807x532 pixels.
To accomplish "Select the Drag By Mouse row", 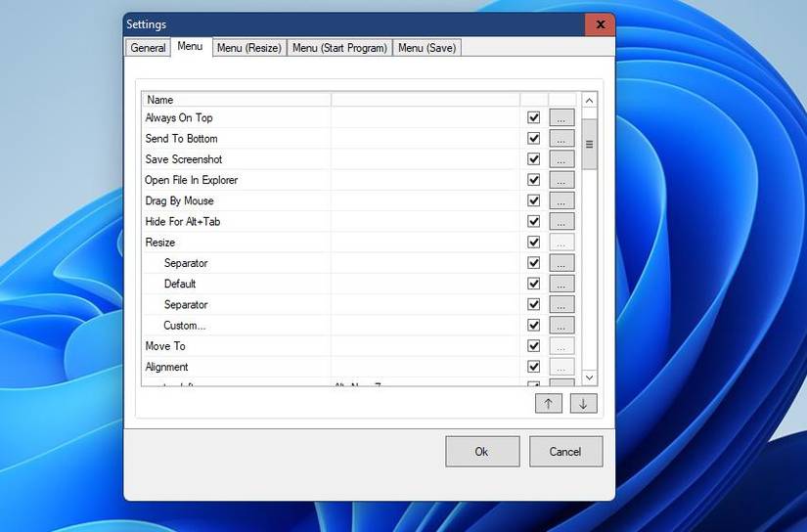I will point(358,200).
